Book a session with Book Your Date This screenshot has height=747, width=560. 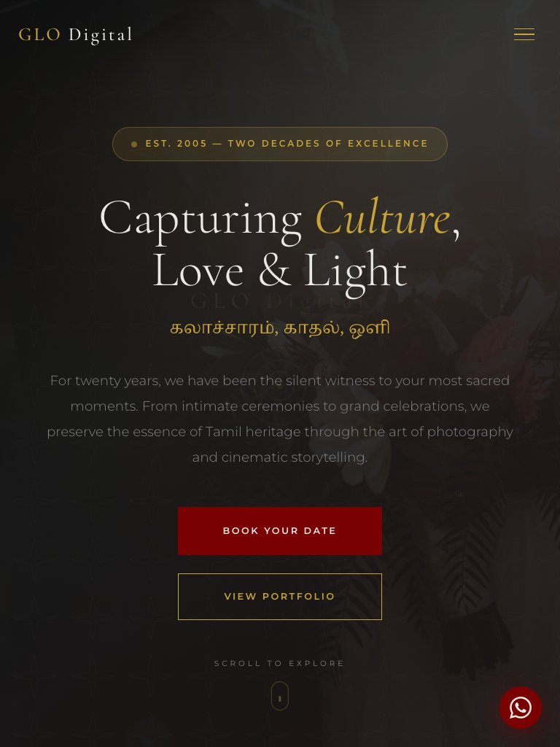coord(279,531)
